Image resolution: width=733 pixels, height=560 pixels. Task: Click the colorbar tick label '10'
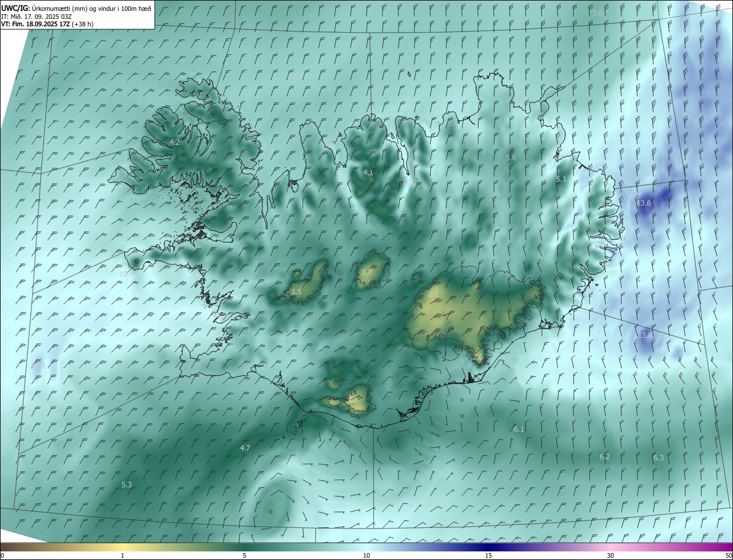[366, 555]
